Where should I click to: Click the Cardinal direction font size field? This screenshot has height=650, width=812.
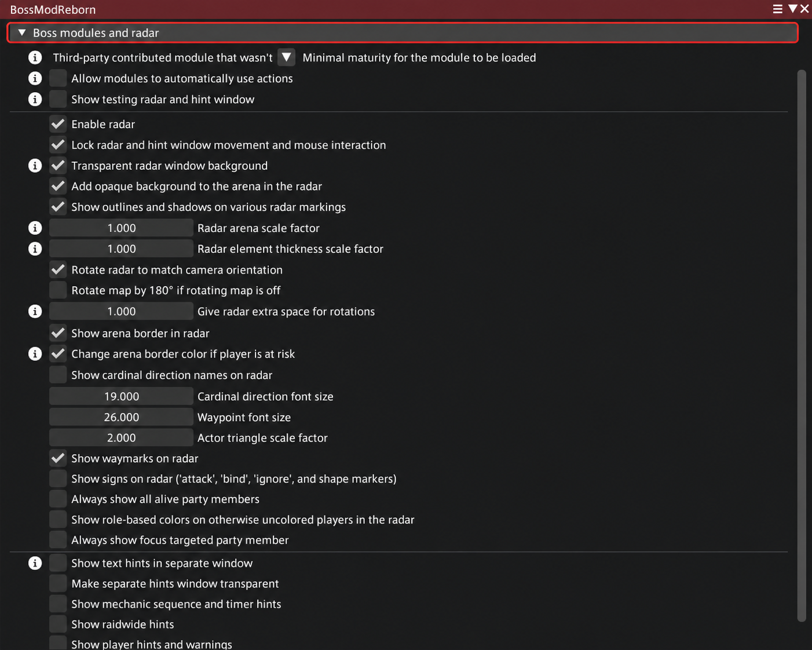[x=121, y=396]
